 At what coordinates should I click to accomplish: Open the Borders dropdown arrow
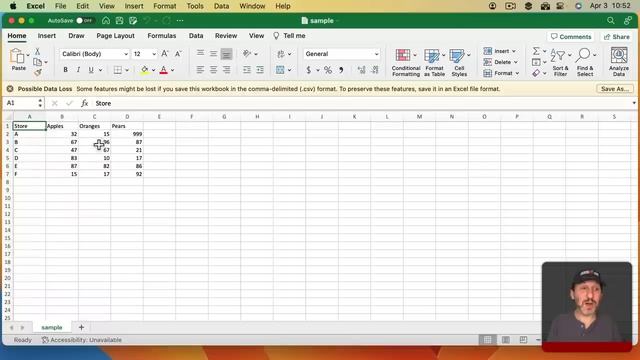tap(127, 70)
